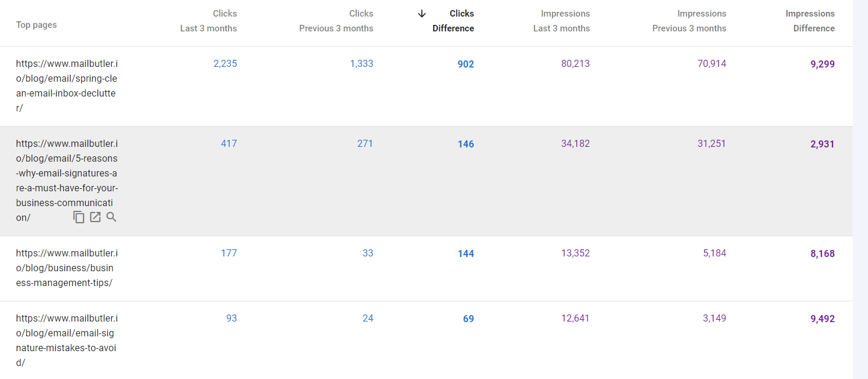868x379 pixels.
Task: Click the Top pages column header
Action: 36,25
